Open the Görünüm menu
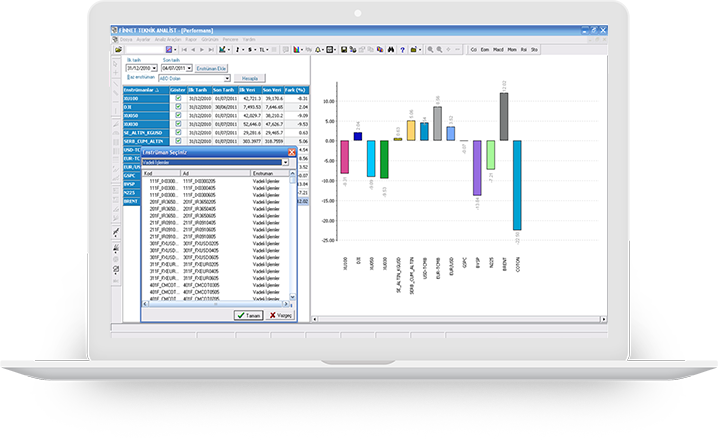 tap(210, 40)
